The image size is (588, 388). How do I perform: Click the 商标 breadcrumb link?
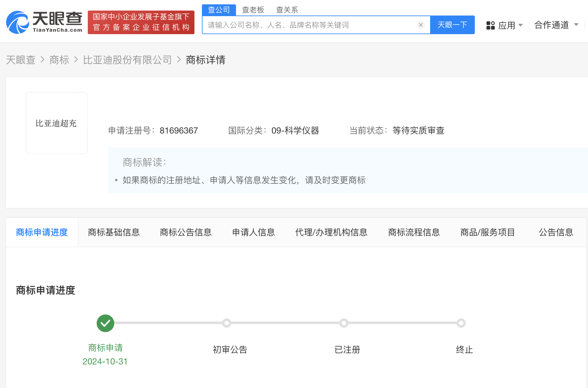(59, 60)
